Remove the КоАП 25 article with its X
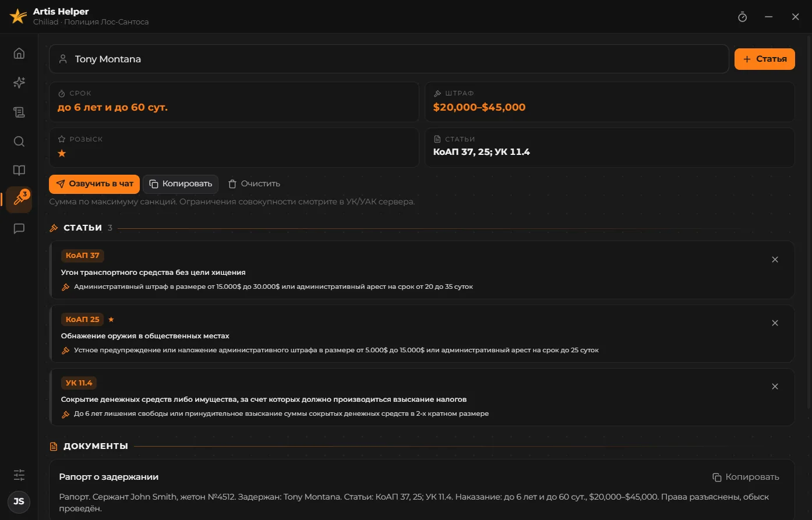This screenshot has width=812, height=520. click(x=775, y=323)
